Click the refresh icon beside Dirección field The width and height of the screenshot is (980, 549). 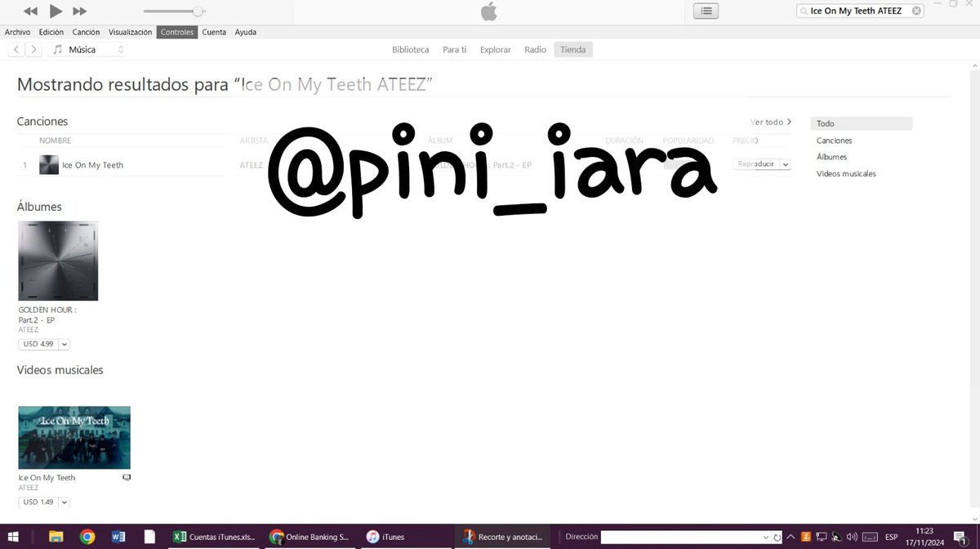[x=777, y=537]
